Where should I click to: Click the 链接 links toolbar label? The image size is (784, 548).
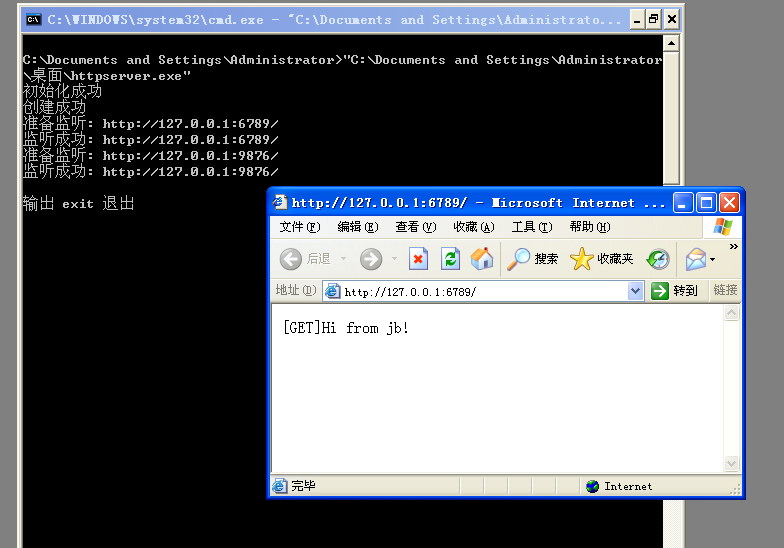725,290
